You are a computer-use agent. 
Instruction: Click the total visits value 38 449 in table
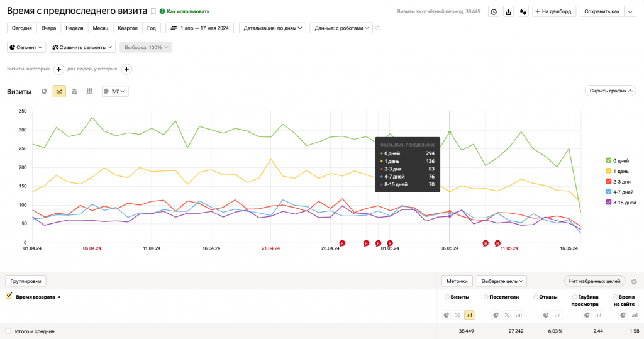(466, 331)
